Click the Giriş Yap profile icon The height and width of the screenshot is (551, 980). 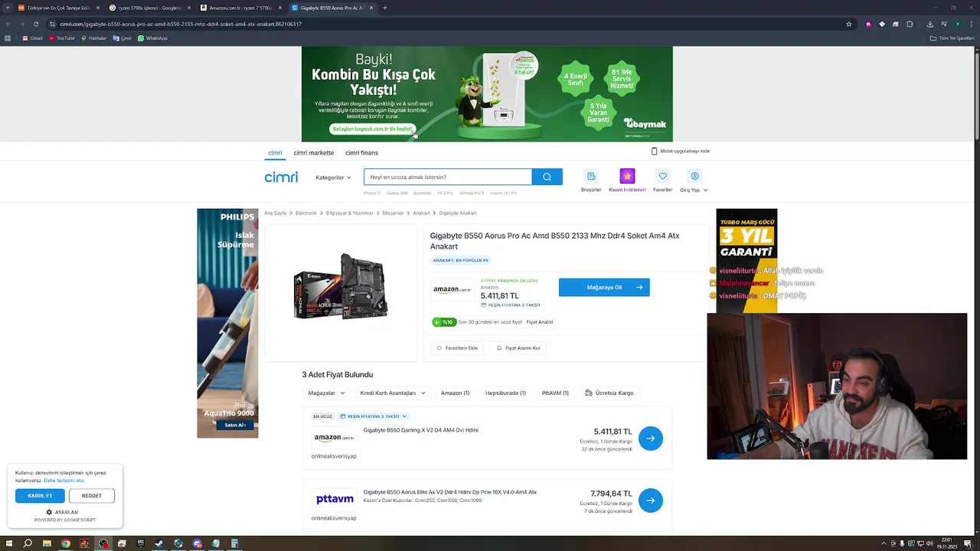click(x=694, y=176)
